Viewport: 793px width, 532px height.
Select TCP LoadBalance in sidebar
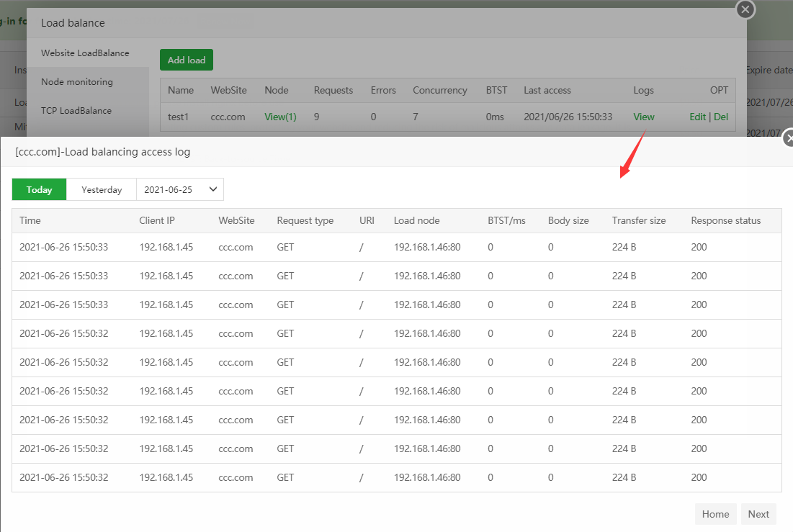tap(76, 111)
